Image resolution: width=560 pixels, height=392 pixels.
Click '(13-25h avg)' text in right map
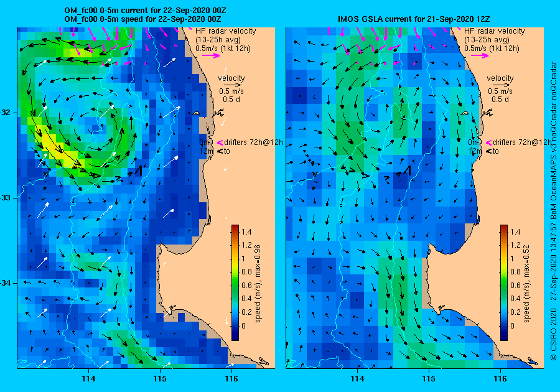[487, 40]
